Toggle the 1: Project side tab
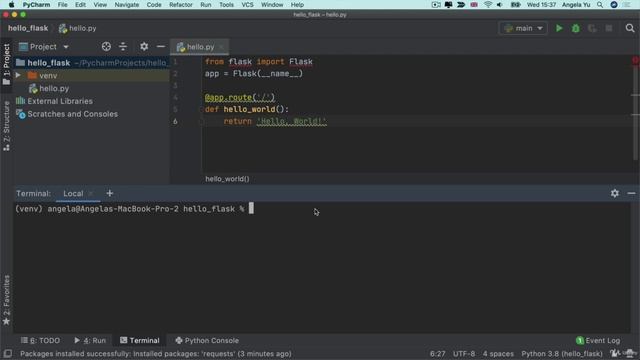Image resolution: width=640 pixels, height=360 pixels. 7,64
